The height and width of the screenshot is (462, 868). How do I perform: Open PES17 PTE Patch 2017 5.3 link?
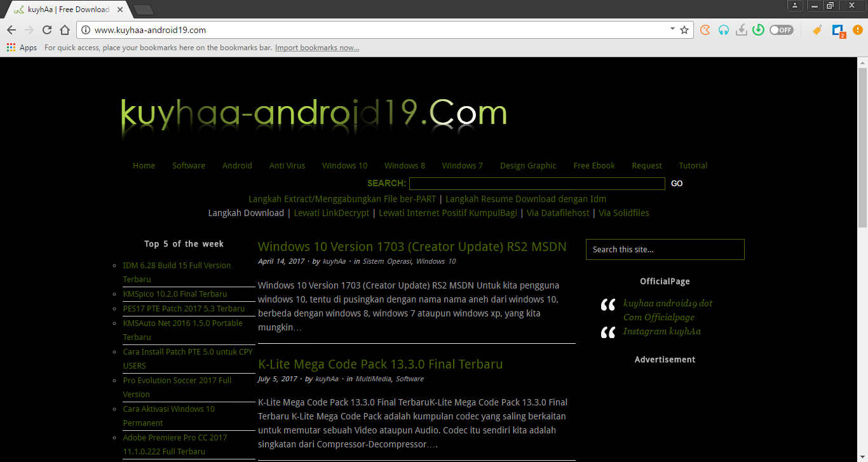click(184, 309)
